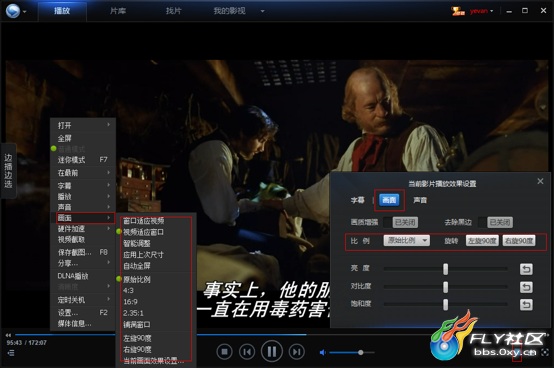Mute the volume speaker icon

323,352
